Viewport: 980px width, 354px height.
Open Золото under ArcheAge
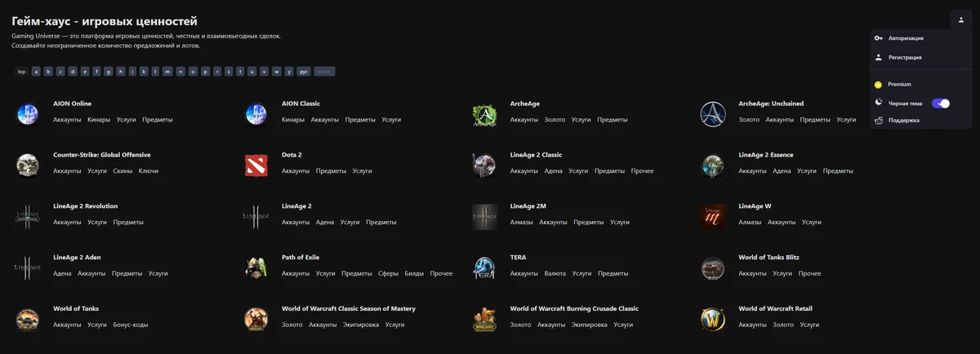click(555, 120)
